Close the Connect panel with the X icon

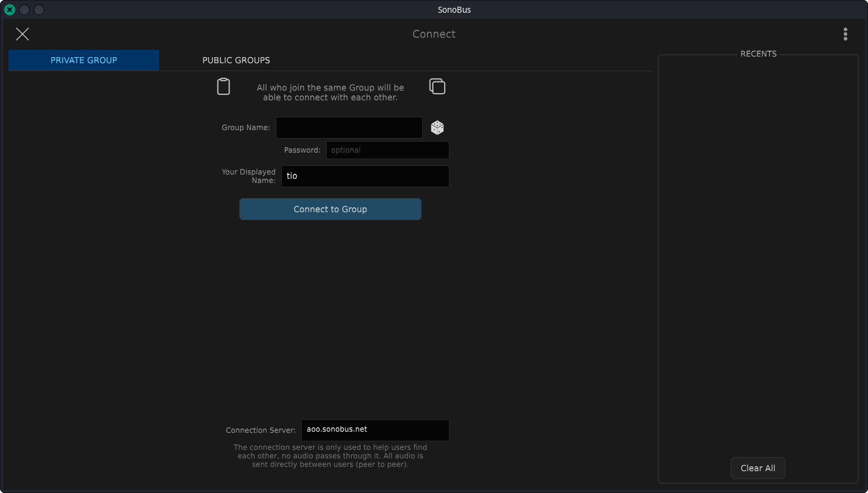(x=22, y=34)
